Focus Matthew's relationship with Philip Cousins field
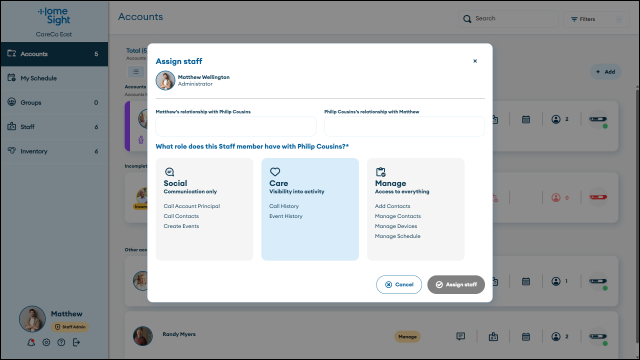This screenshot has height=360, width=640. 236,126
